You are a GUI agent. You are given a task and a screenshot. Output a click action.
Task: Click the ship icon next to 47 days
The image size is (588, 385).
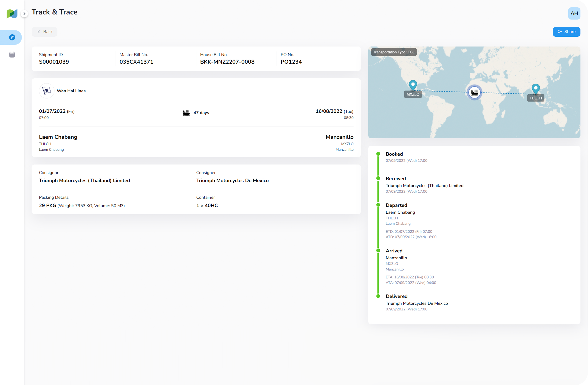186,113
